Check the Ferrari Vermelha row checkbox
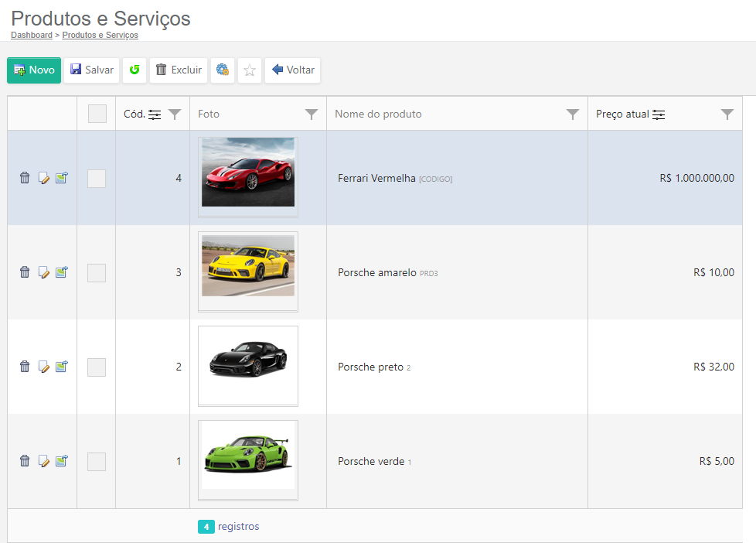The width and height of the screenshot is (756, 543). (97, 179)
